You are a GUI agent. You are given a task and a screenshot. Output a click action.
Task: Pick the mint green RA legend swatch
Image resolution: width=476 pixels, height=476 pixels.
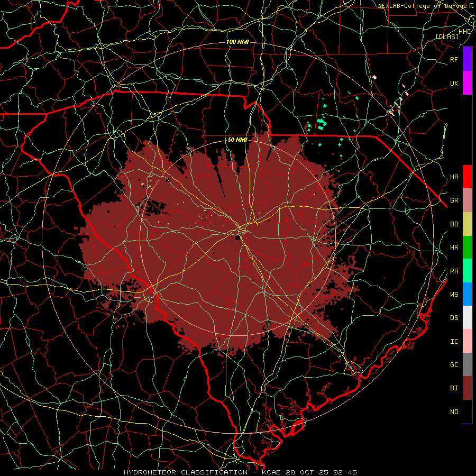(467, 271)
